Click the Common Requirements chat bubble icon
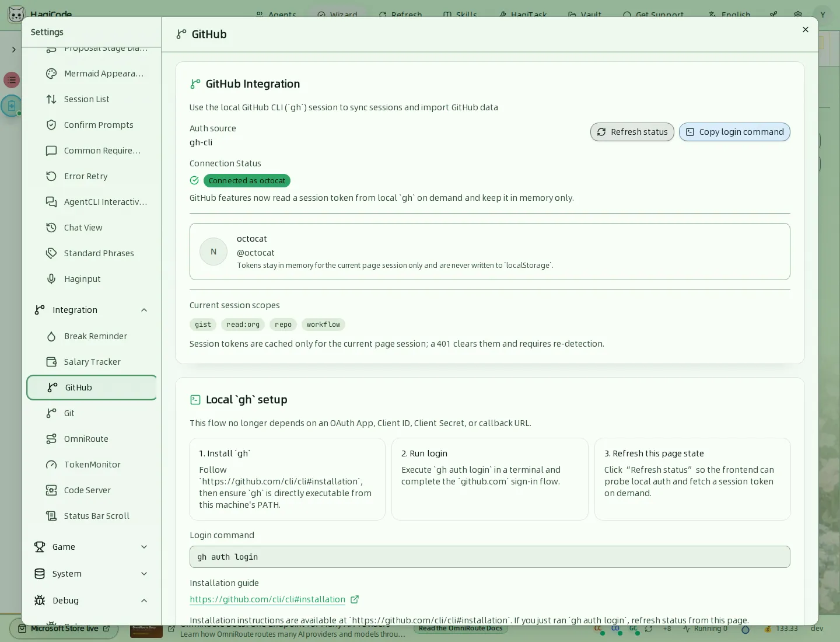 click(x=51, y=151)
